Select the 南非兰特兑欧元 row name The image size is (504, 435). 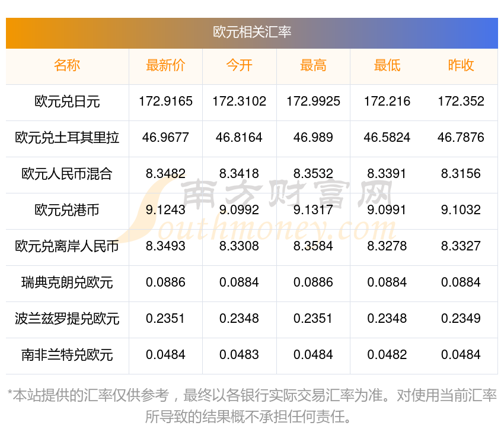67,355
